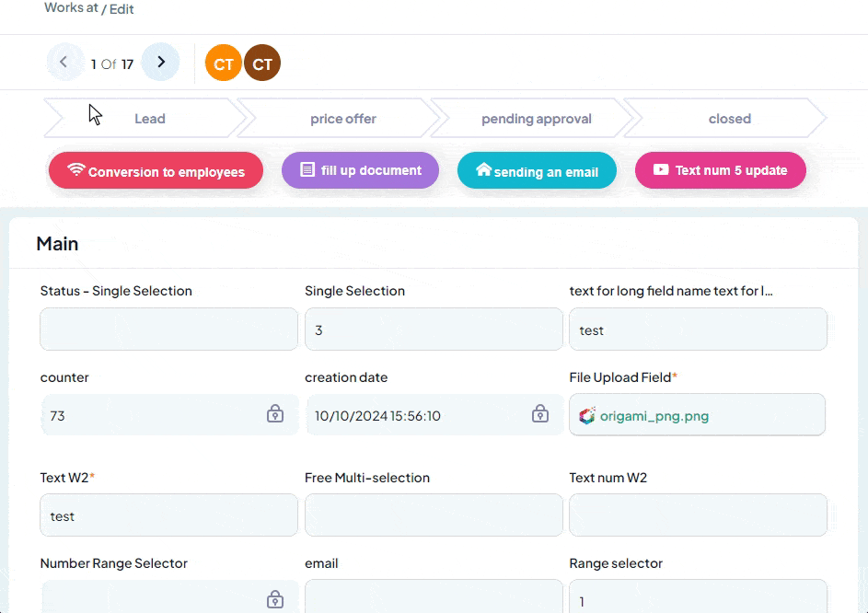Select the pending approval stage
Screen dimensions: 868x613
pyautogui.click(x=532, y=119)
